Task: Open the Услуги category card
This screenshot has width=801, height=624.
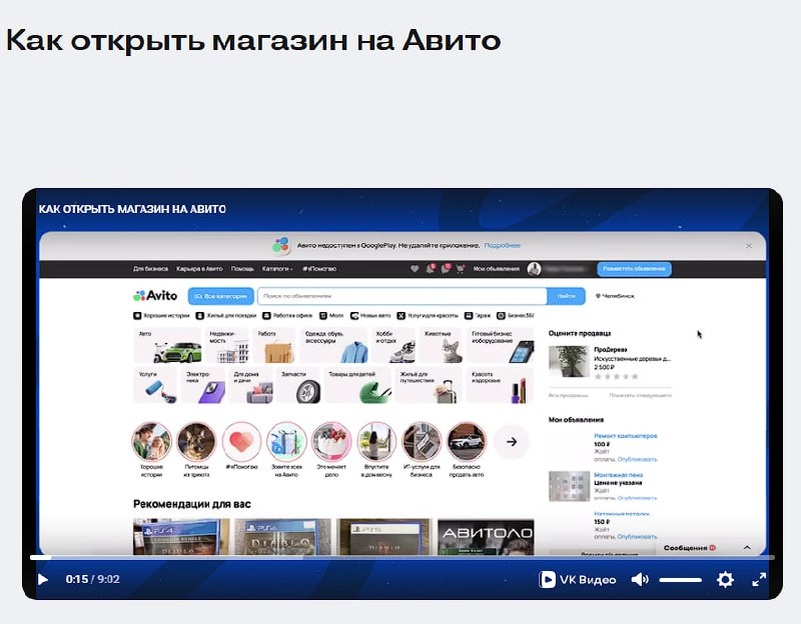Action: pyautogui.click(x=155, y=386)
